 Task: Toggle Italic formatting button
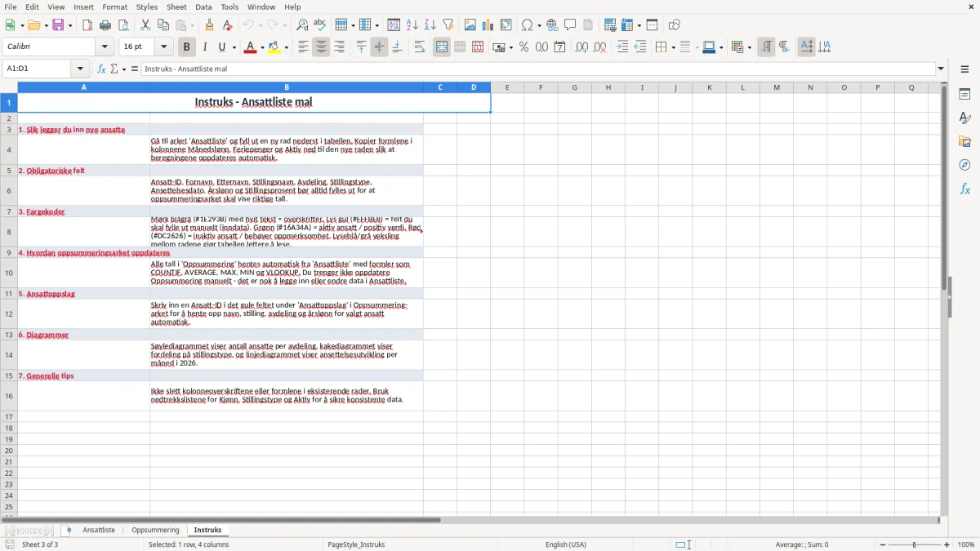[x=205, y=47]
